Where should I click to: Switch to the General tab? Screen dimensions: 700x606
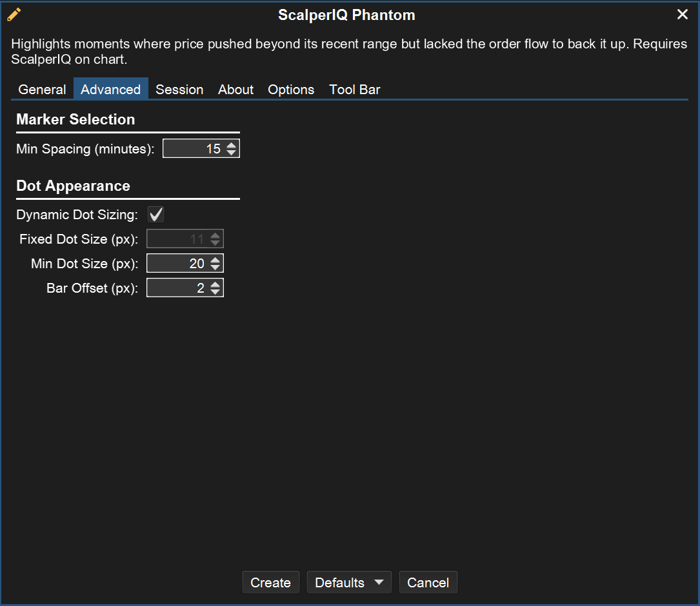(x=42, y=89)
